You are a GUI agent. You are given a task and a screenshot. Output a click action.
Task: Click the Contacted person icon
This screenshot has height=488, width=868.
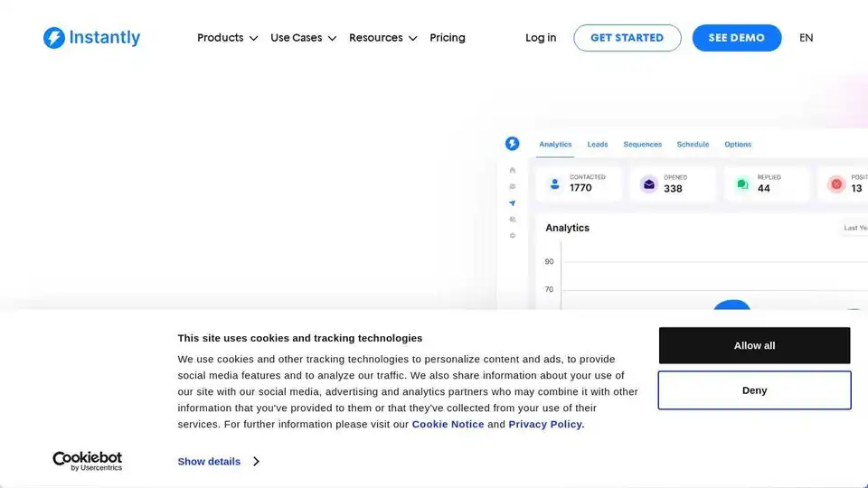554,184
